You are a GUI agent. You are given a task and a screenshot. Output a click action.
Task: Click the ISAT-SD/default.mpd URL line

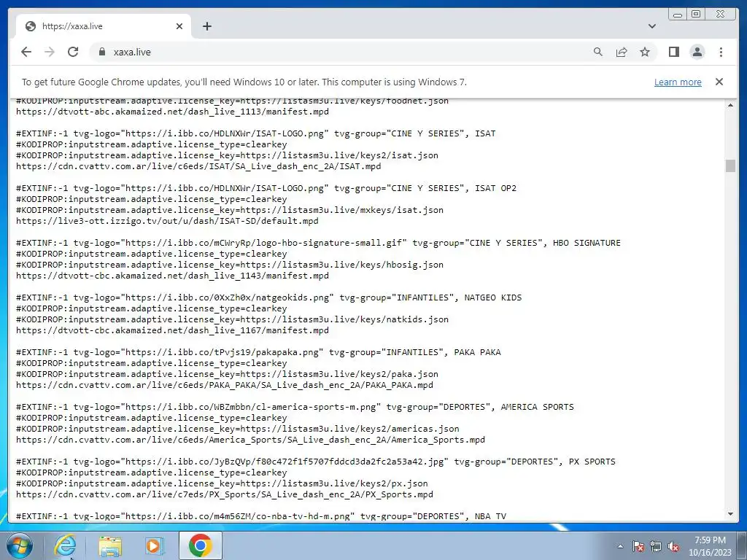point(167,221)
